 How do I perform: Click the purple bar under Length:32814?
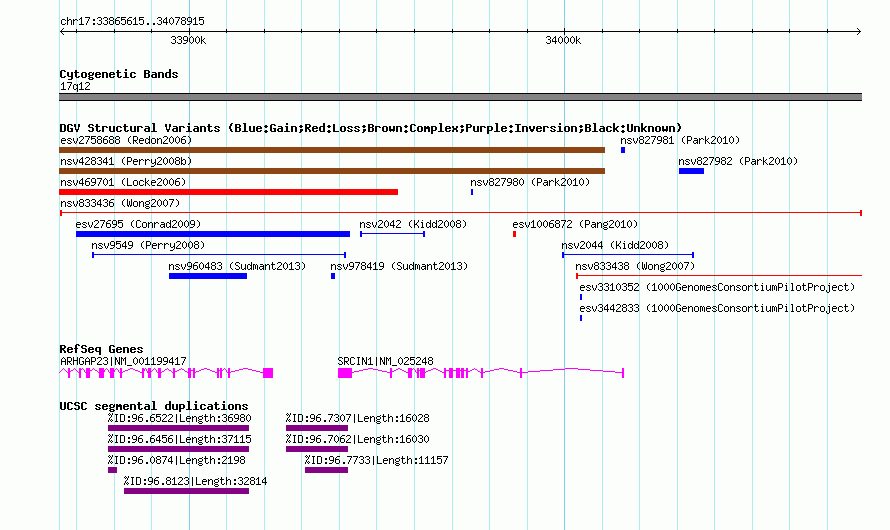tap(186, 491)
